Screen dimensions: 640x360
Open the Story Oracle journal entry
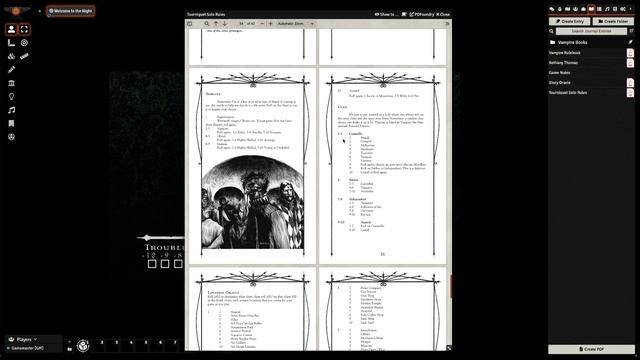(x=560, y=82)
